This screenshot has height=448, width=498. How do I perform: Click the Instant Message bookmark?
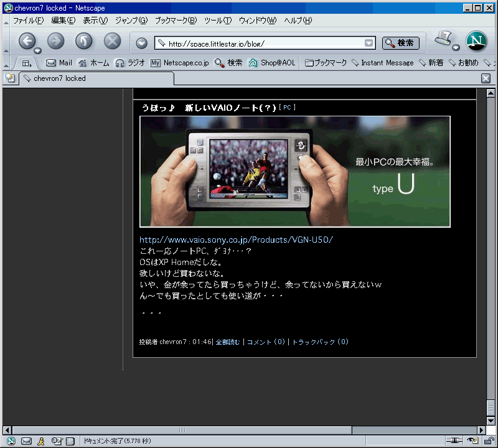tap(383, 63)
